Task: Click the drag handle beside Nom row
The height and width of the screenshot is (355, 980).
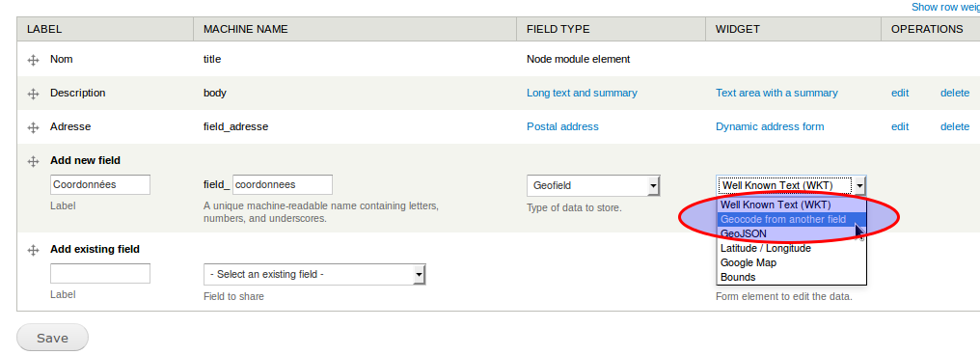Action: tap(34, 61)
